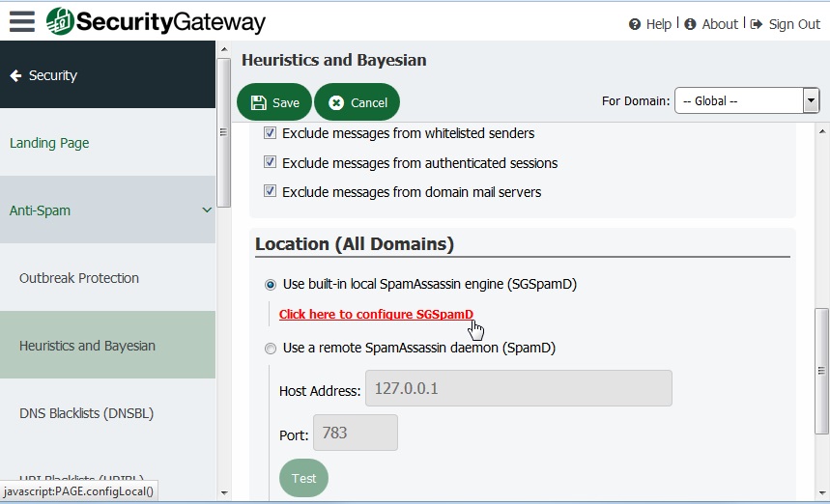
Task: Click here to configure SGSpamD link
Action: [x=376, y=314]
